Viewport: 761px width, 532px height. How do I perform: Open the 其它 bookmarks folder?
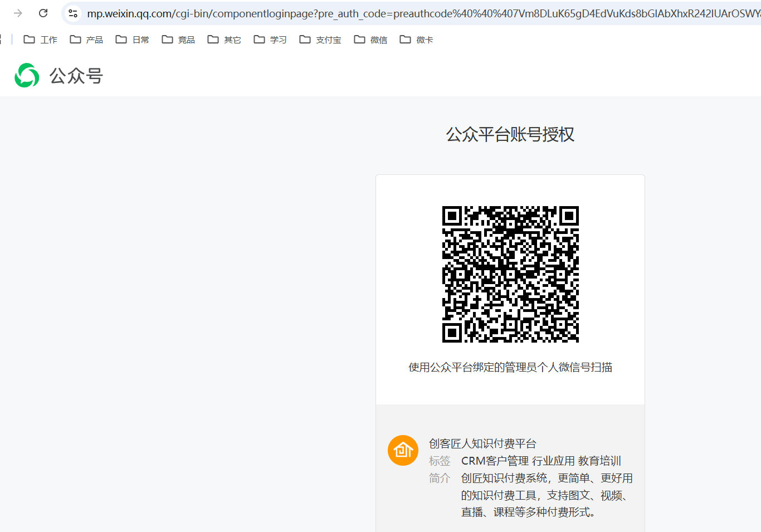pos(225,40)
